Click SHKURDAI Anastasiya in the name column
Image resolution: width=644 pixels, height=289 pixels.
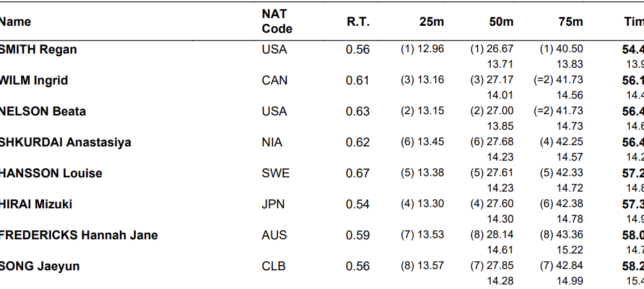tap(65, 143)
